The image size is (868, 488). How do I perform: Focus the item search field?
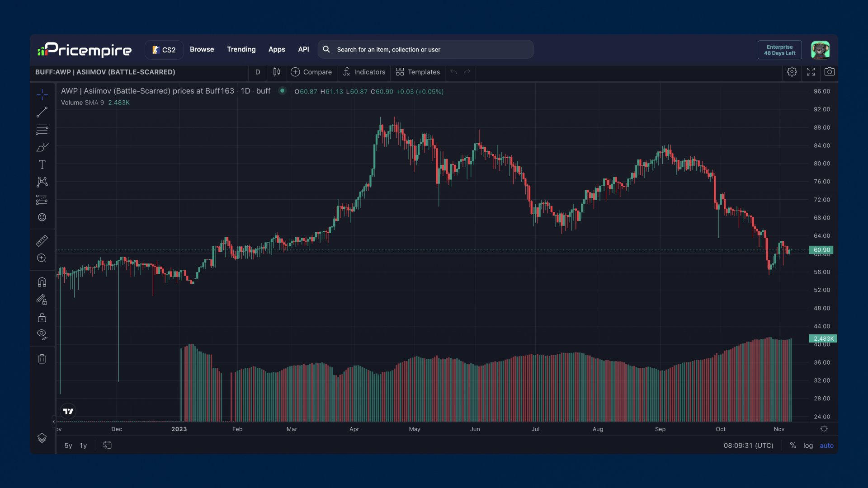click(x=425, y=50)
